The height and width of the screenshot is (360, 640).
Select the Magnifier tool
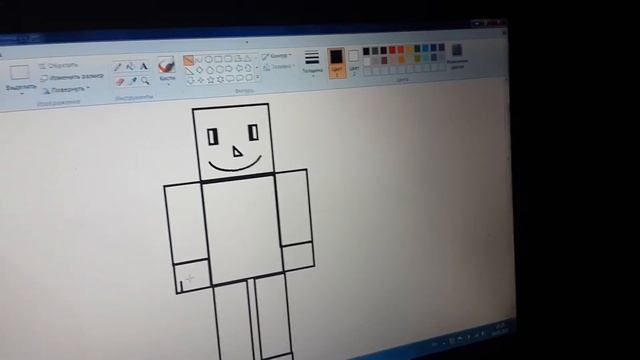point(145,80)
